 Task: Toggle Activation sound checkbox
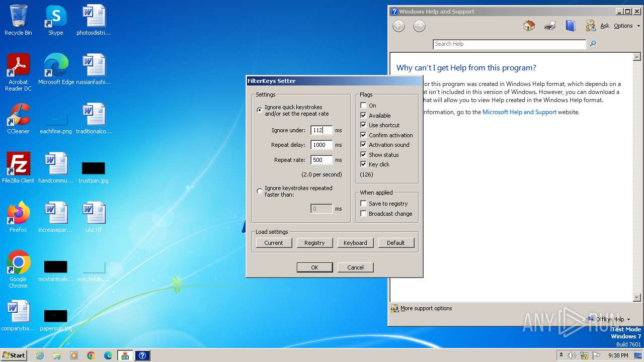363,144
